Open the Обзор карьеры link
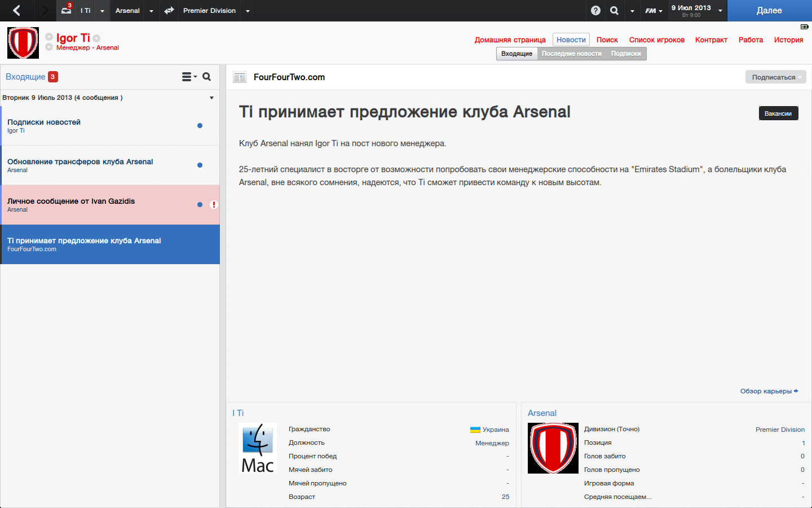Image resolution: width=812 pixels, height=508 pixels. pyautogui.click(x=769, y=391)
